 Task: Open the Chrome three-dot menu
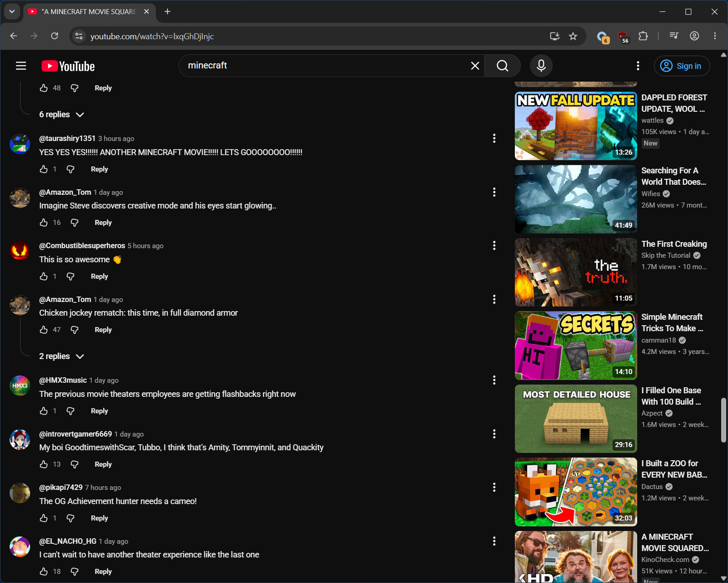point(715,36)
